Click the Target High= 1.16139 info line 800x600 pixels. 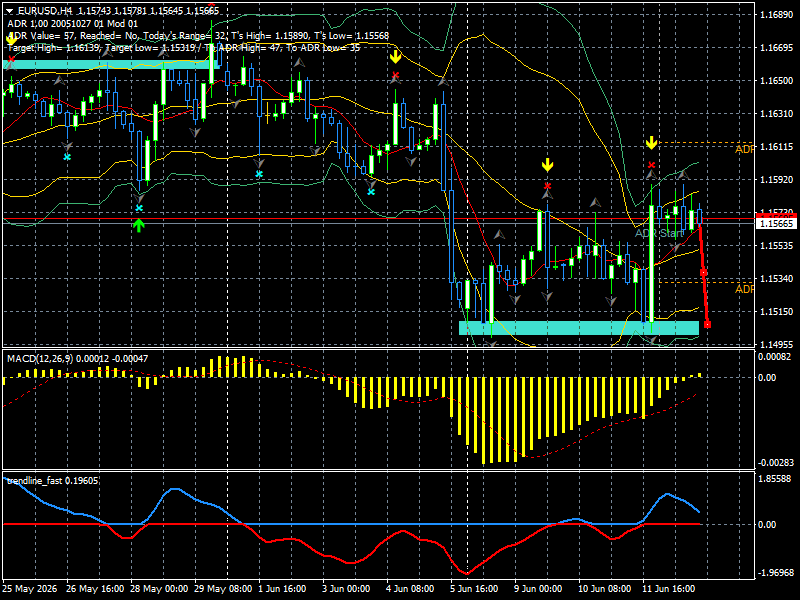[x=184, y=48]
